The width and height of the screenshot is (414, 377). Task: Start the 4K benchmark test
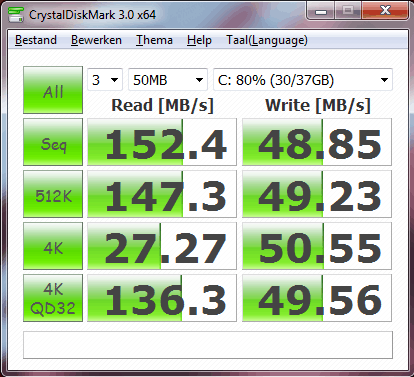point(53,246)
